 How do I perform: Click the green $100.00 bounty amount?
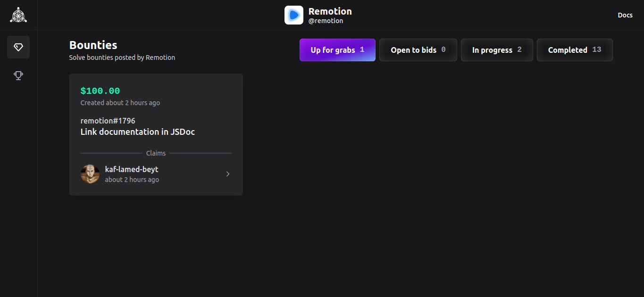(100, 91)
